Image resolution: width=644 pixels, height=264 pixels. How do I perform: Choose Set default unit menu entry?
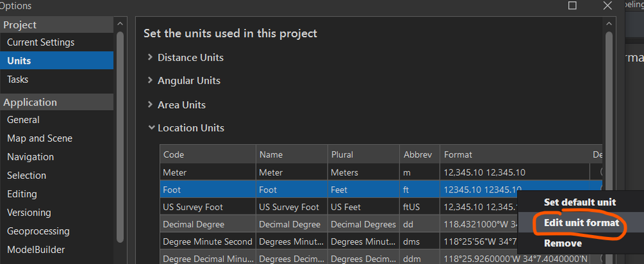(580, 203)
